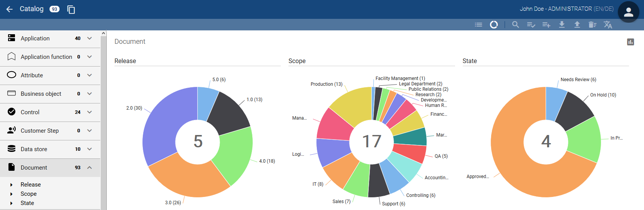Click the Control checkmark circle icon
Viewport: 644px width, 210px height.
(12, 112)
